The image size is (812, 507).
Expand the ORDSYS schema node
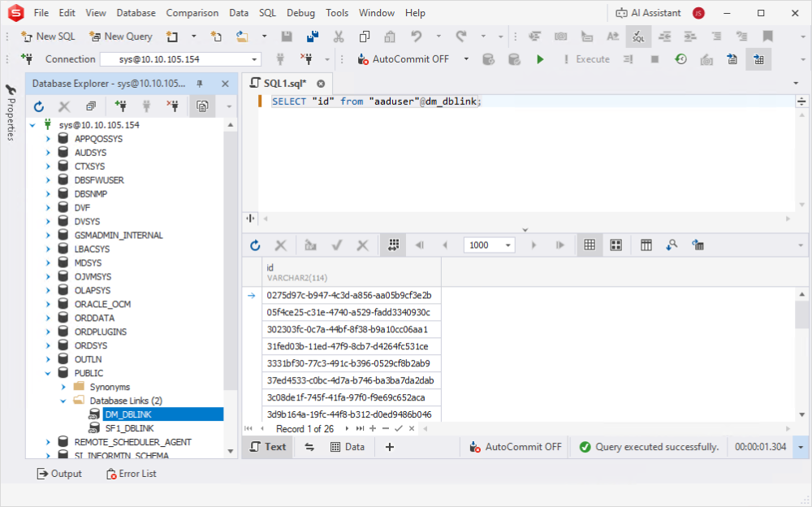coord(48,344)
